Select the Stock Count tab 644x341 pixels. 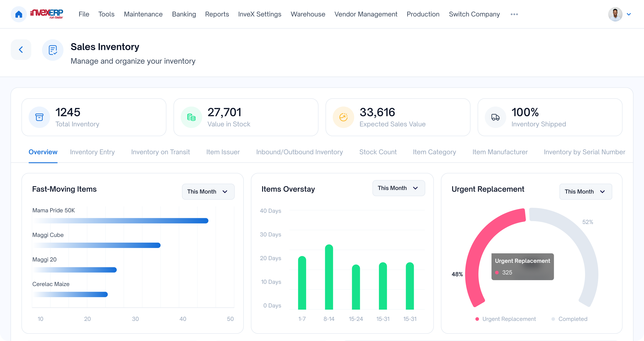coord(378,152)
